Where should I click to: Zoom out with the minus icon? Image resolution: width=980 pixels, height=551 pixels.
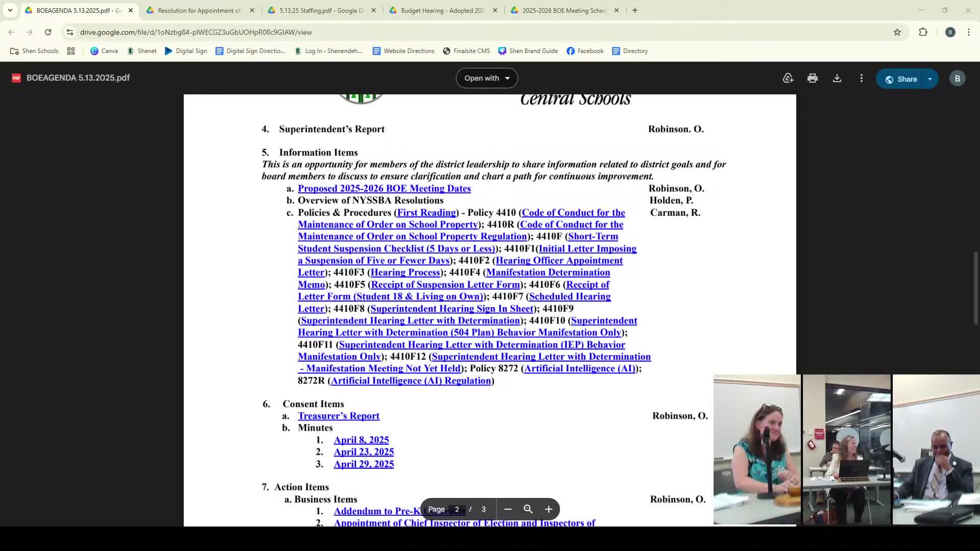pos(507,509)
